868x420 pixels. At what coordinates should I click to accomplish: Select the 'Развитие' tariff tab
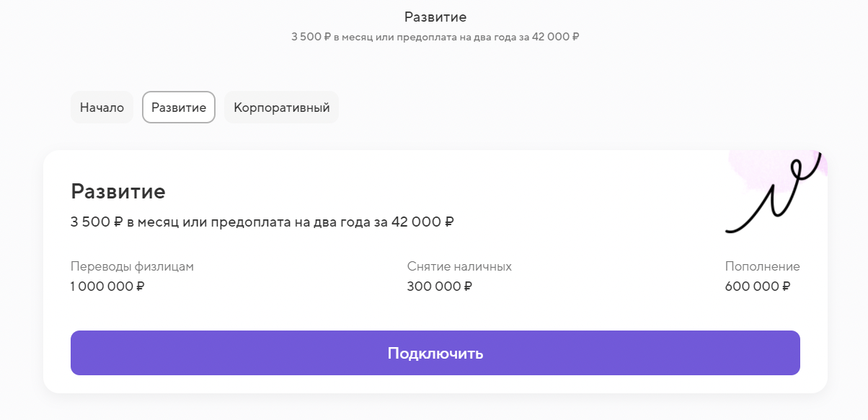[x=178, y=107]
